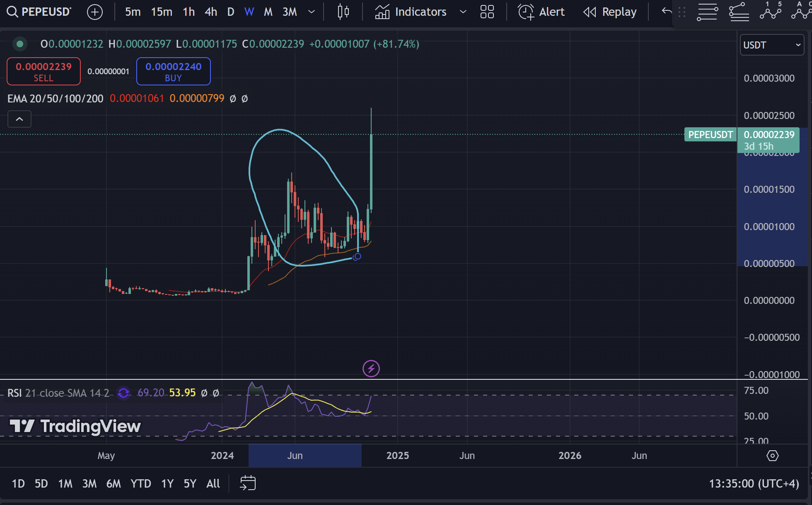Click the 0.00002239 SELL button
The width and height of the screenshot is (812, 505).
(x=43, y=71)
